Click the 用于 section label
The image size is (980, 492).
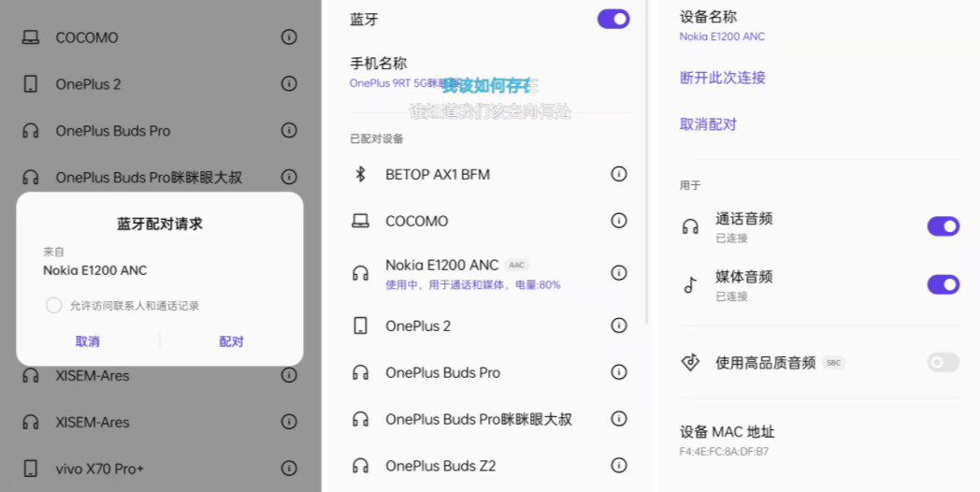click(690, 186)
